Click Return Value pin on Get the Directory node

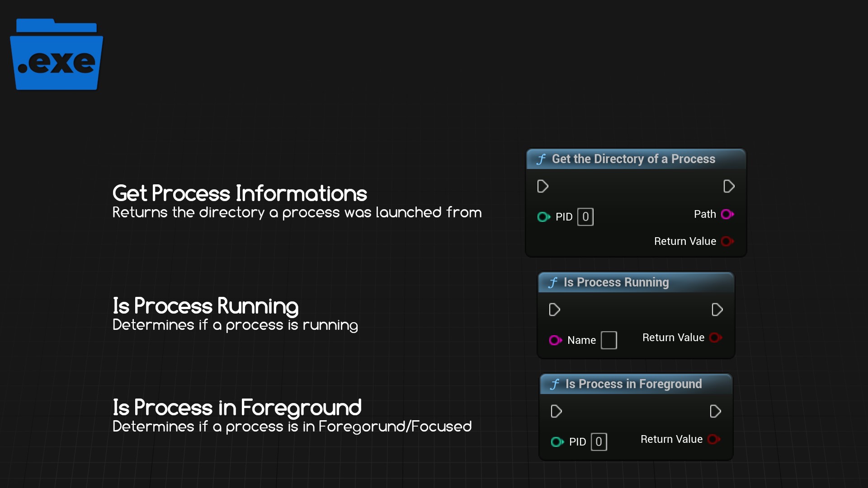[x=727, y=241]
